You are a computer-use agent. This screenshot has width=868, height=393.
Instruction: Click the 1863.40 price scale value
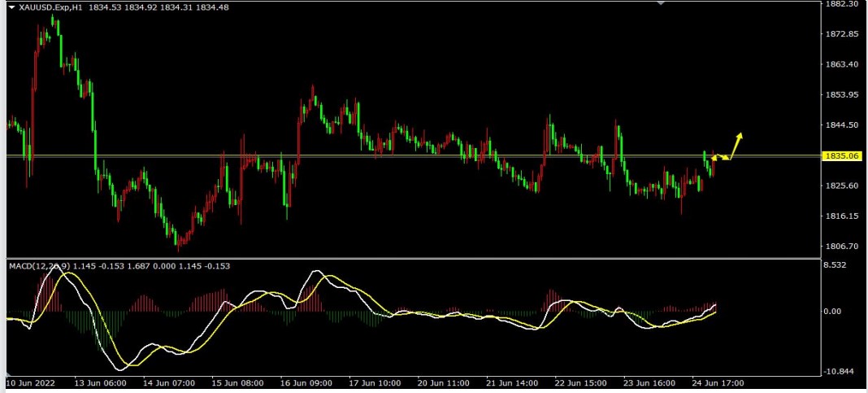pos(841,64)
